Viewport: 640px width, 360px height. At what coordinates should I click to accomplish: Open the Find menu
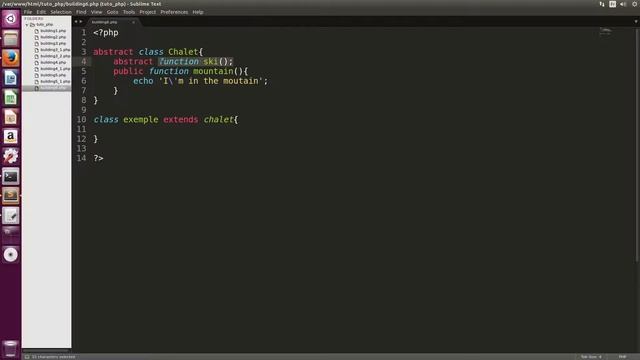click(x=81, y=12)
